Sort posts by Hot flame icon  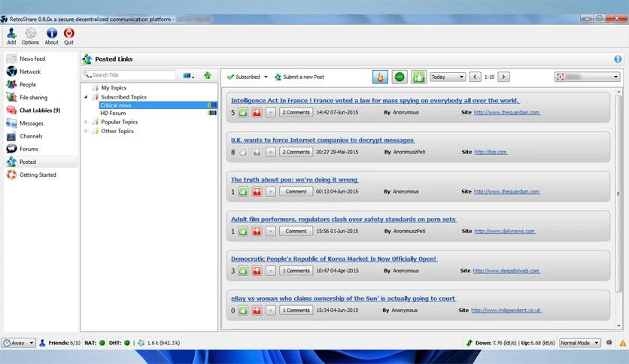(x=380, y=77)
